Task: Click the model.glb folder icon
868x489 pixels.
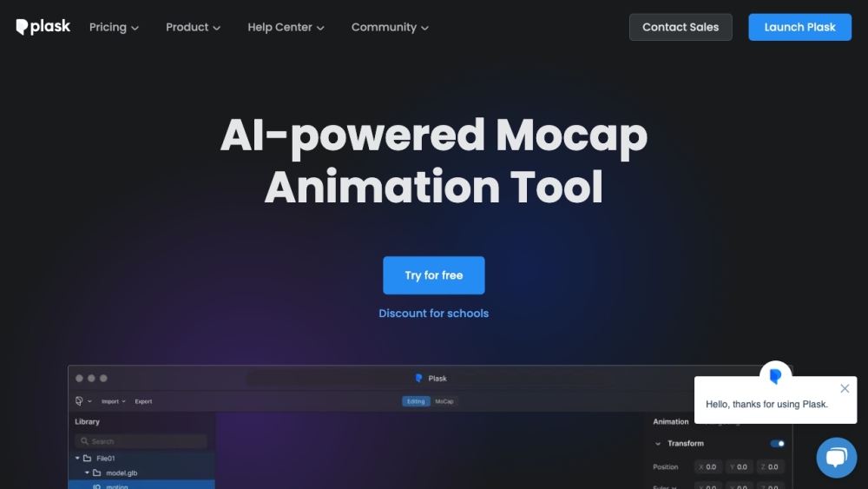Action: [96, 472]
